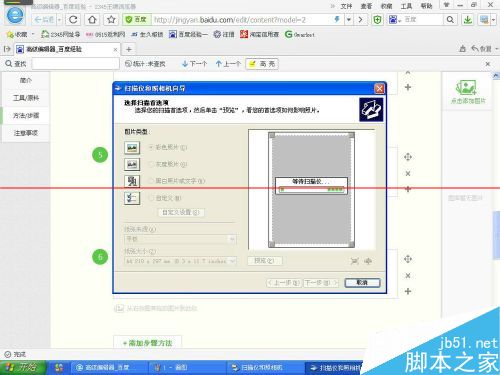Click the screenshot capture toolbar icon

tap(484, 20)
